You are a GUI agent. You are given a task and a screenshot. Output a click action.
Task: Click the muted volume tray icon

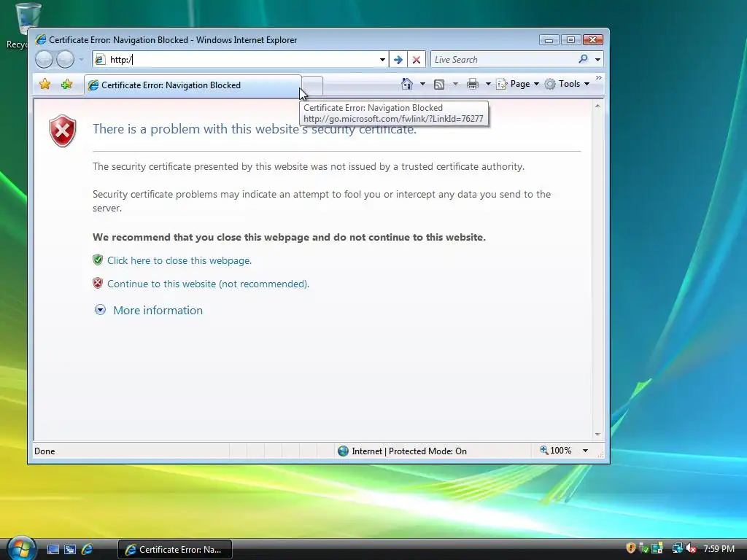point(691,548)
